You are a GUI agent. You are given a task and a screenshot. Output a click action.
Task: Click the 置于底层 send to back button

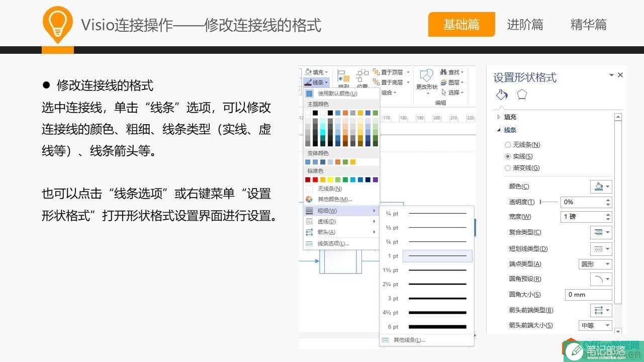pos(392,82)
